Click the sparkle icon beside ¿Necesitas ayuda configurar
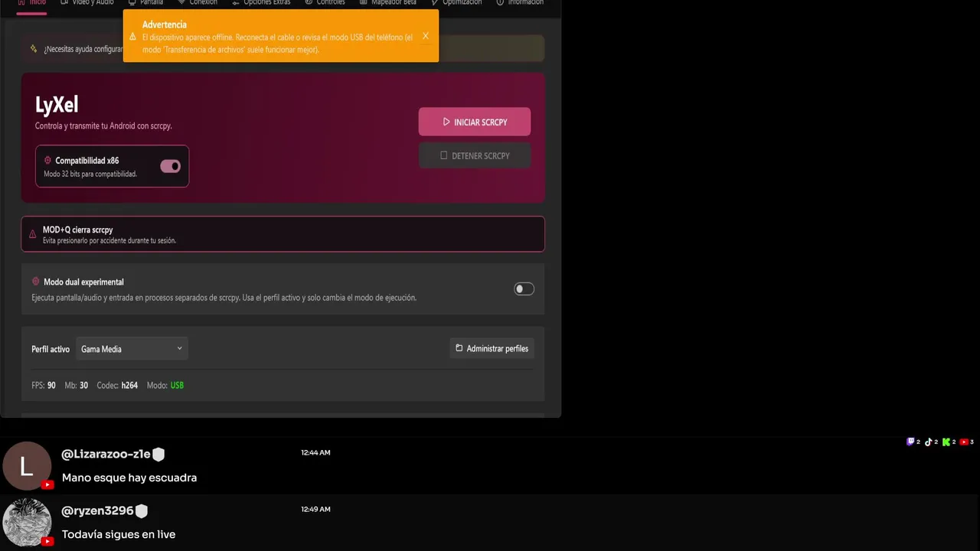This screenshot has height=551, width=980. [34, 49]
